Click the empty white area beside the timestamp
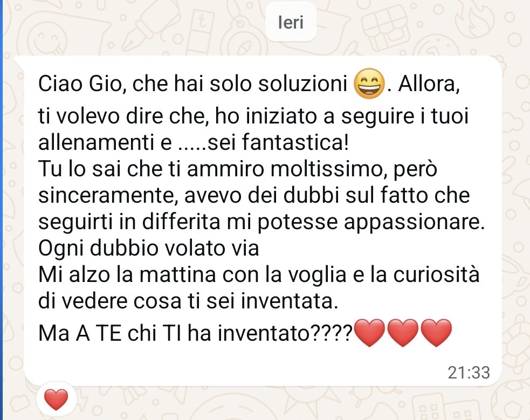The image size is (530, 420). [237, 371]
